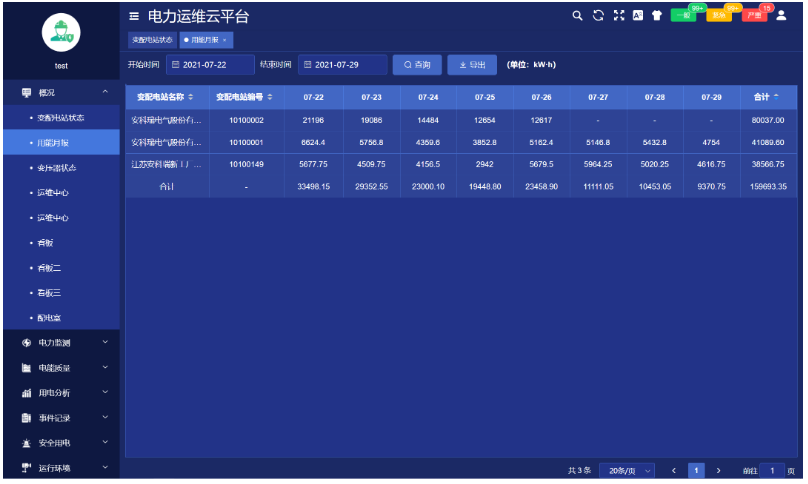The image size is (808, 484).
Task: Click the start date field 2021-07-22
Action: click(x=210, y=65)
